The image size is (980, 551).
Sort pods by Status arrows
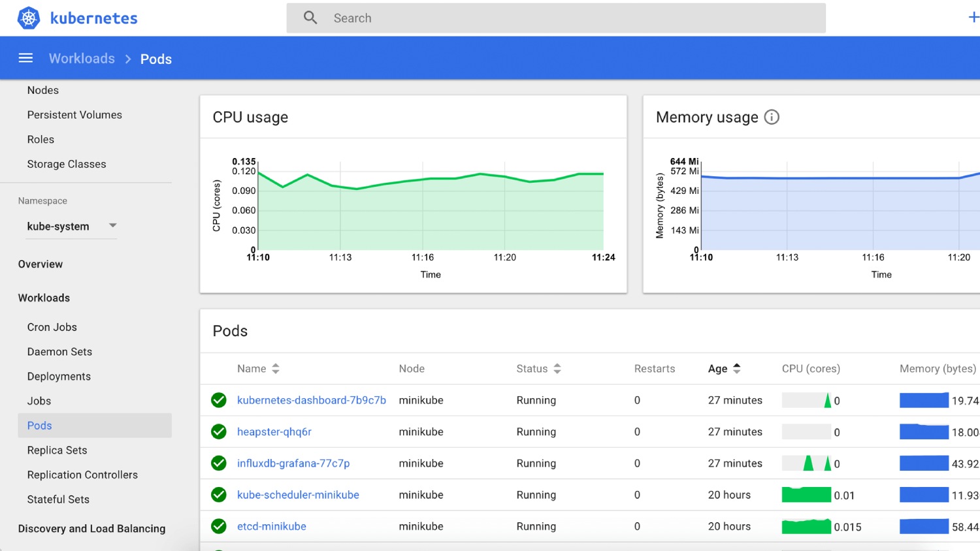click(557, 369)
